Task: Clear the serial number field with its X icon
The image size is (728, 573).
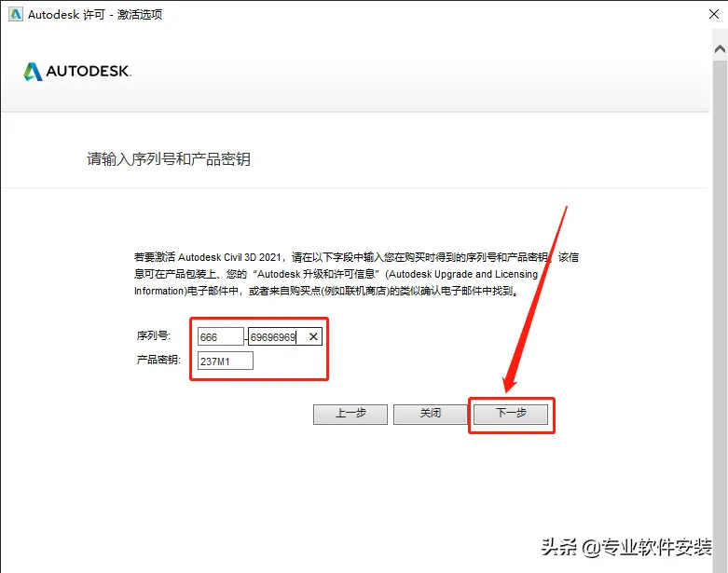Action: [x=314, y=337]
